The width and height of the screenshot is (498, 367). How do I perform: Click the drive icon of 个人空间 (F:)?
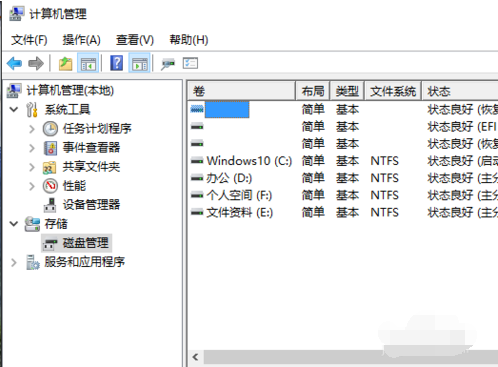pos(197,195)
